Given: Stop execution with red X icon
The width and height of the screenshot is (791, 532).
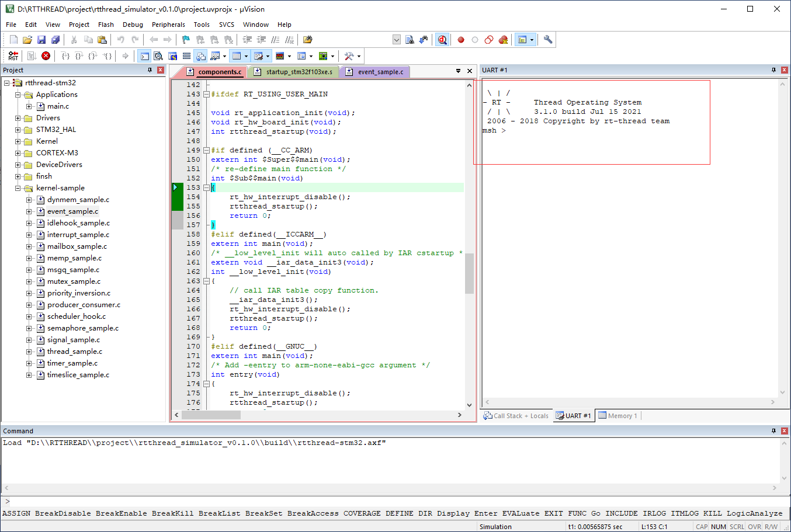Looking at the screenshot, I should click(46, 56).
